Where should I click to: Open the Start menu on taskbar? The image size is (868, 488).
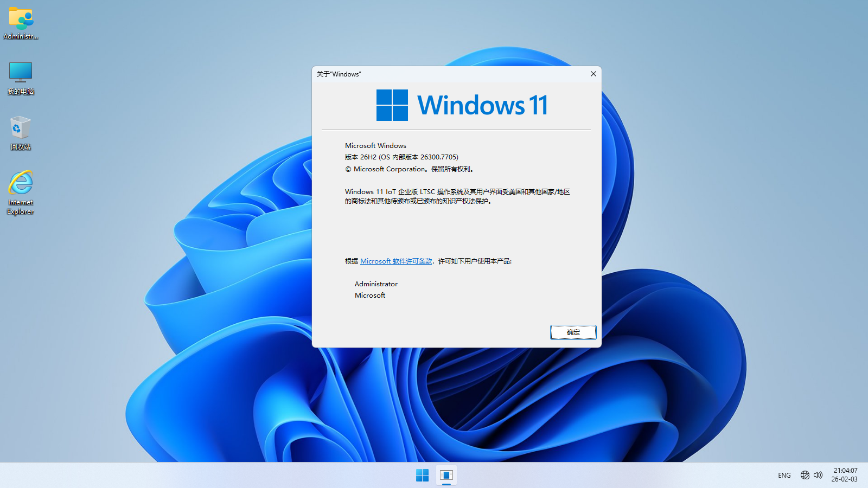[x=422, y=475]
